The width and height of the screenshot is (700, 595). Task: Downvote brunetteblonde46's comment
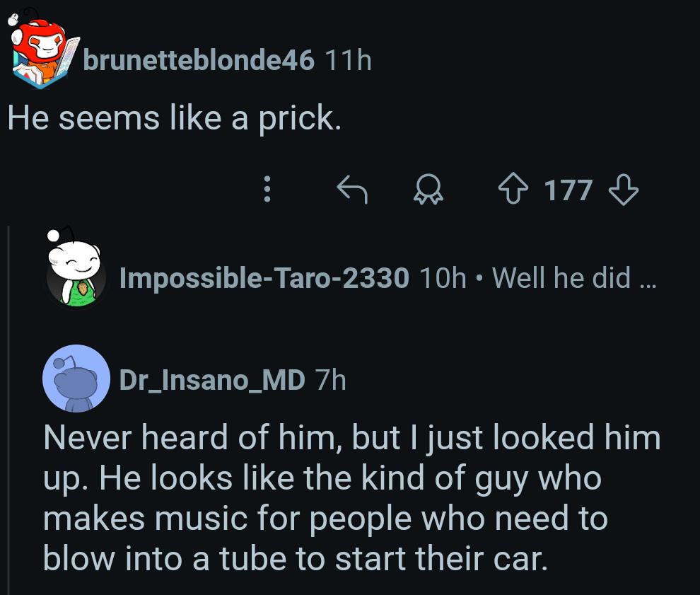[623, 190]
